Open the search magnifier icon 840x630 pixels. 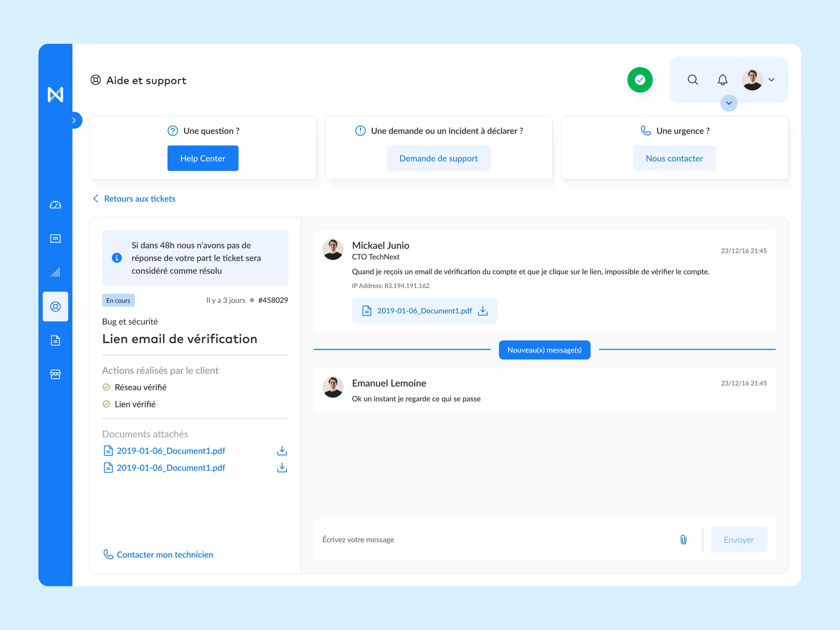(x=693, y=80)
